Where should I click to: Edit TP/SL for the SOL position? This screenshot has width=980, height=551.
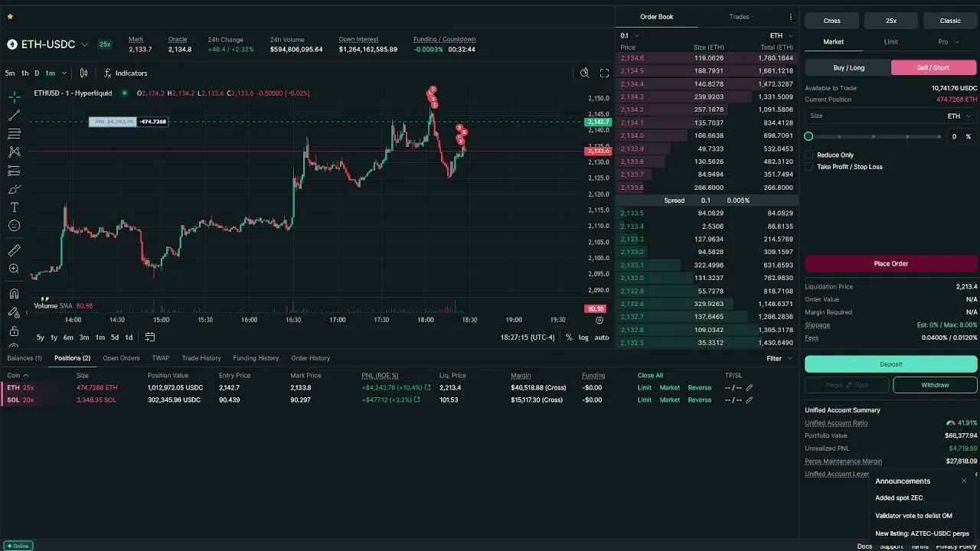750,400
